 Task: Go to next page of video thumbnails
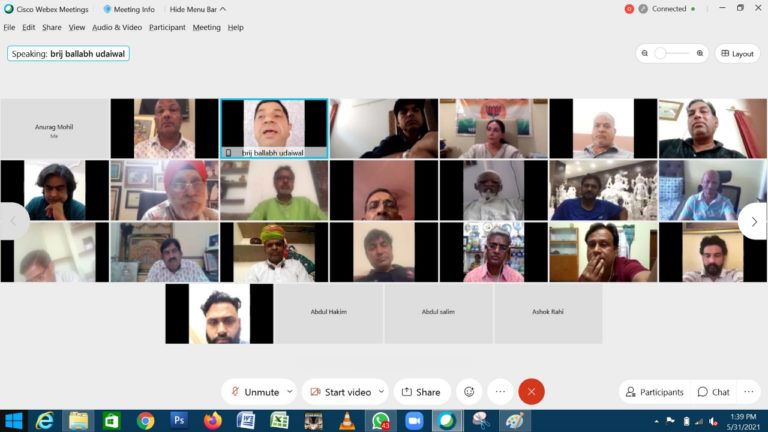tap(753, 221)
